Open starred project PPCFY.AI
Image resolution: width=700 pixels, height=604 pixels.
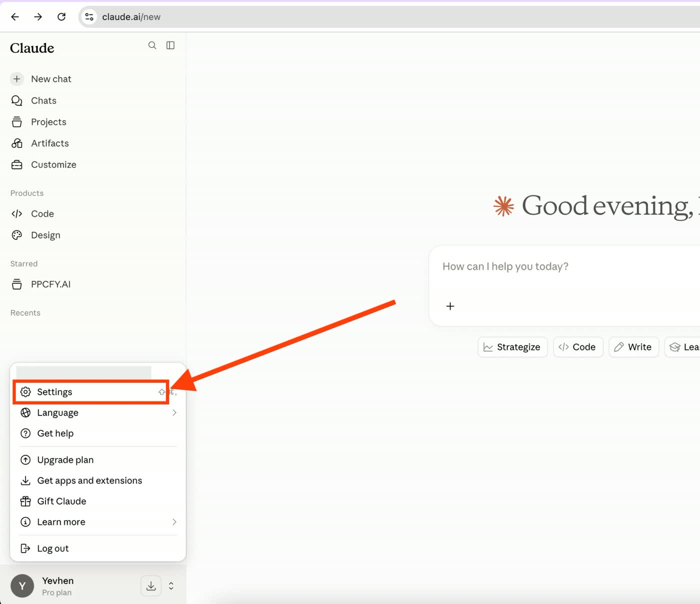point(50,284)
